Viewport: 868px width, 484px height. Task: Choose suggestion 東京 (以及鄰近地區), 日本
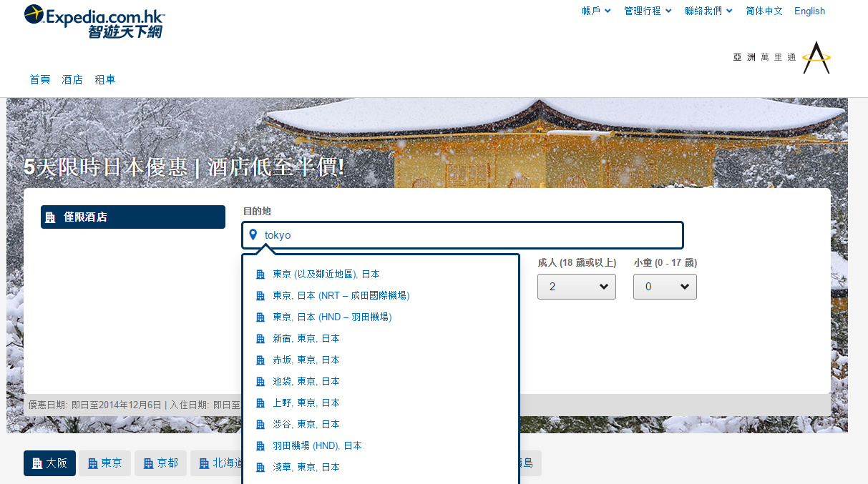tap(326, 275)
